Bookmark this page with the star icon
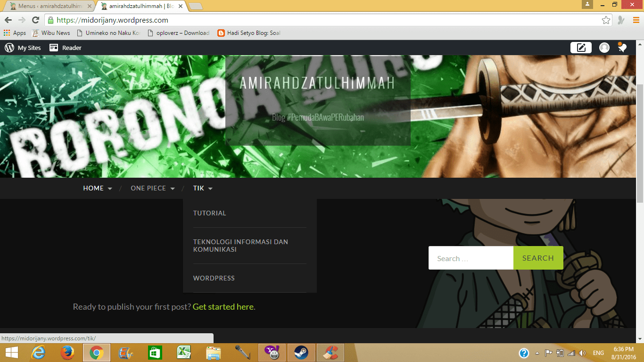The image size is (644, 362). pyautogui.click(x=606, y=20)
